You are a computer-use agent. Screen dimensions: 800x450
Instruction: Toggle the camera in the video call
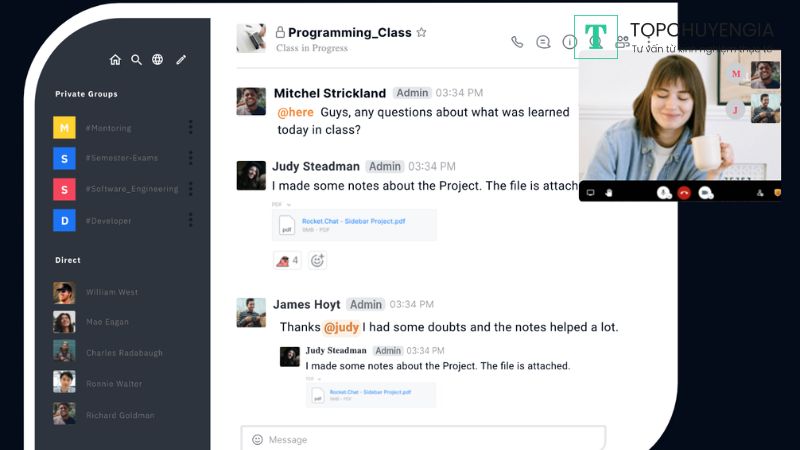[705, 192]
